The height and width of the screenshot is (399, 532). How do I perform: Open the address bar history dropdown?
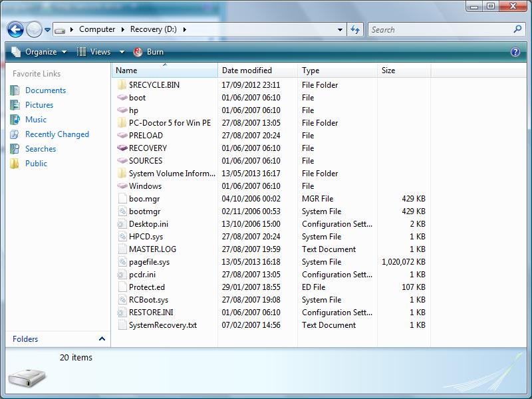pos(340,29)
